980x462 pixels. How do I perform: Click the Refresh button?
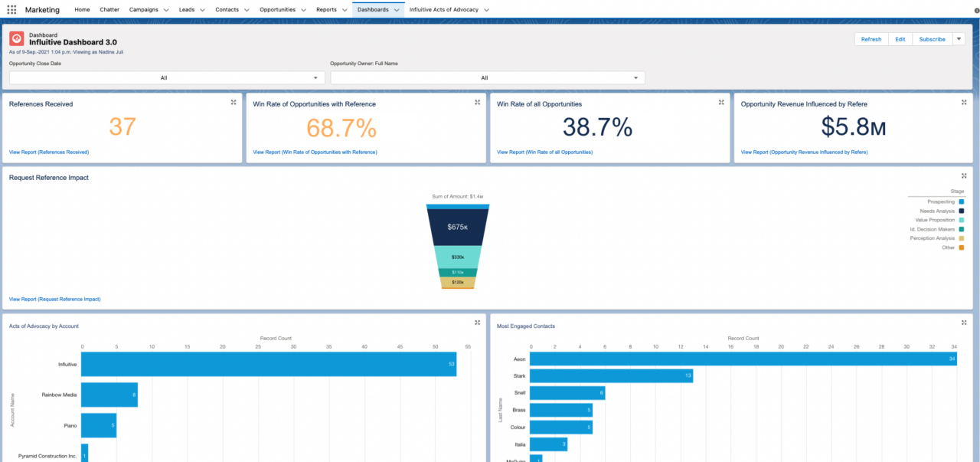click(x=871, y=38)
